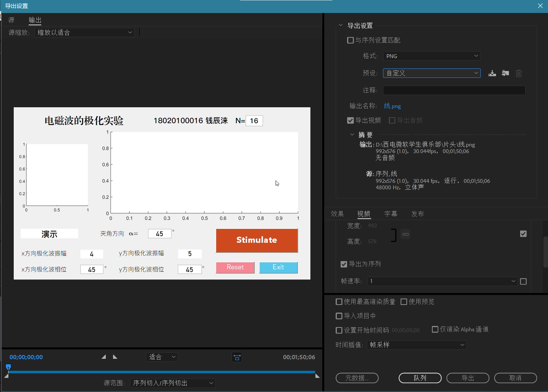Open the 格式 dropdown showing PNG
Viewport: 548px width, 392px height.
(x=432, y=56)
